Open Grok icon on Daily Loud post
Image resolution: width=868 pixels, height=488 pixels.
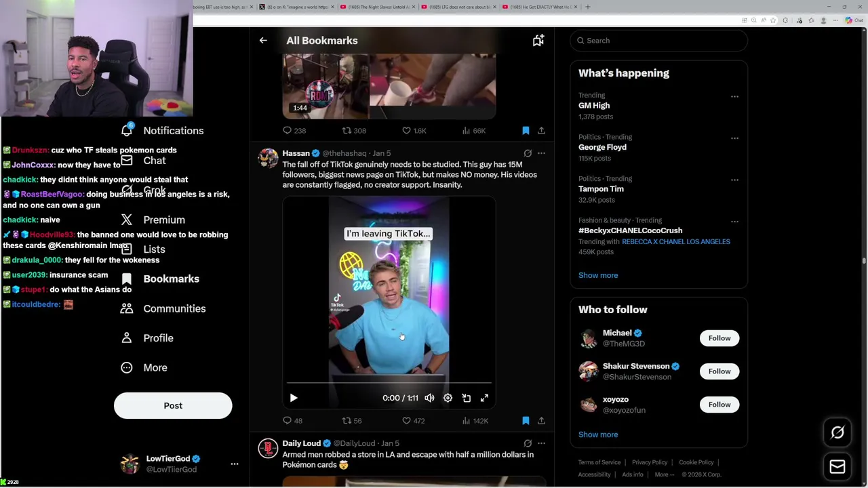click(528, 443)
